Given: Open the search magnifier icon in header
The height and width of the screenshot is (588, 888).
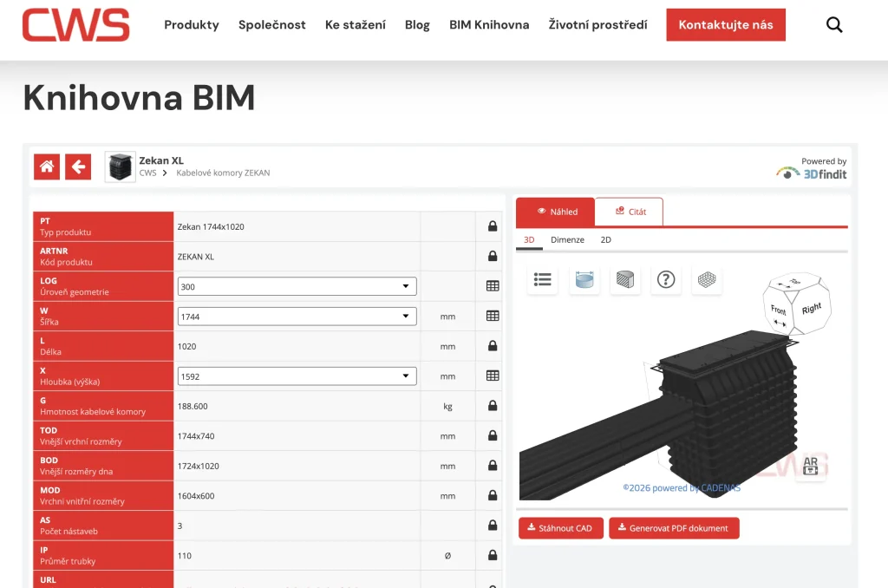Looking at the screenshot, I should 834,25.
